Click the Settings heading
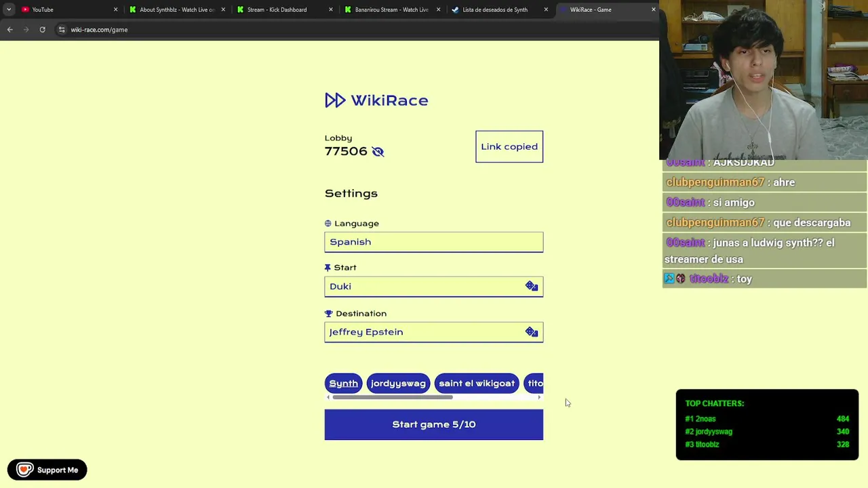The image size is (868, 488). (x=351, y=193)
